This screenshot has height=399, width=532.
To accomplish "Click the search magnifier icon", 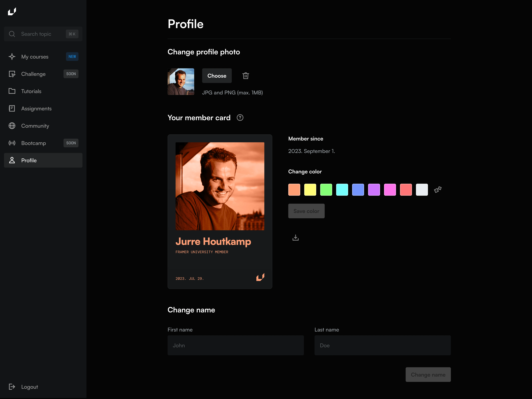I will click(12, 34).
